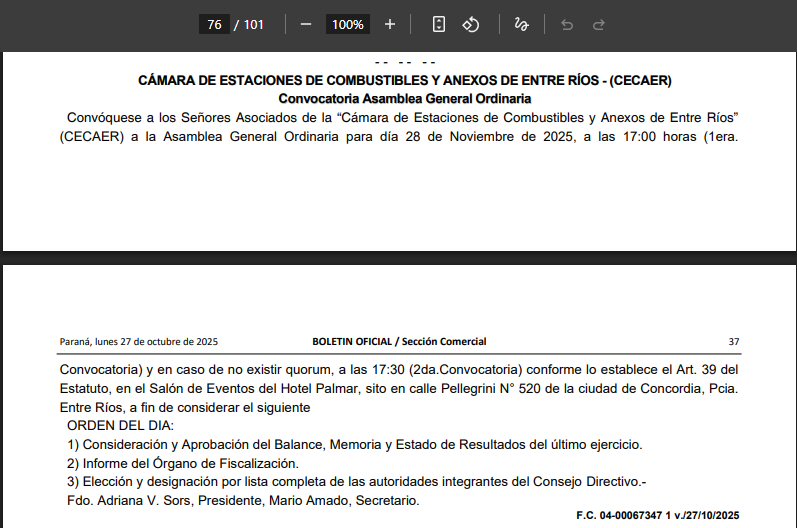Rotate the document counterclockwise

tap(471, 24)
